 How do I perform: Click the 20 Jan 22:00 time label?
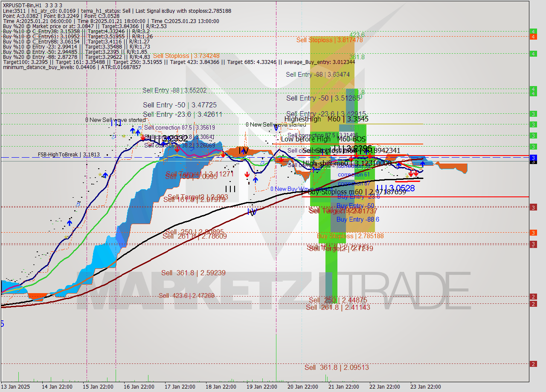304,387
